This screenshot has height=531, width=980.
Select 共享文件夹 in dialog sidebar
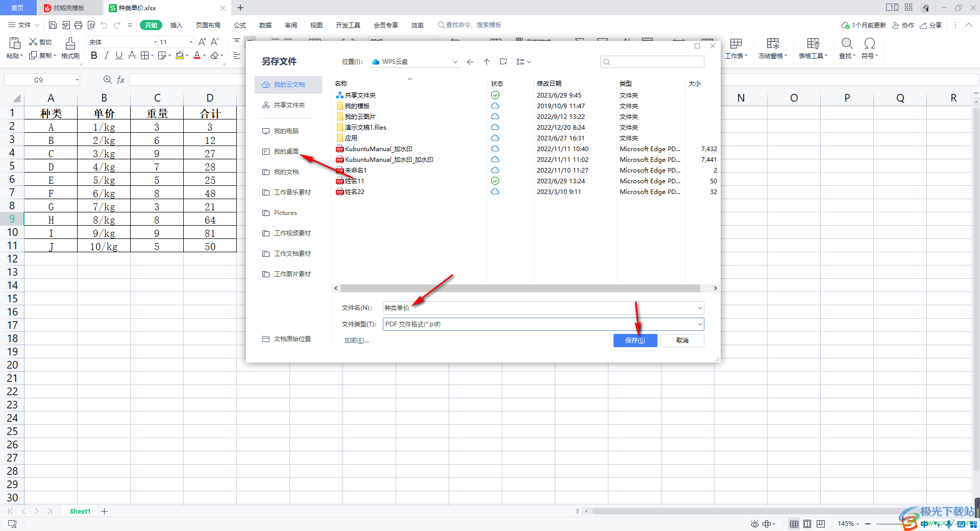[x=288, y=105]
